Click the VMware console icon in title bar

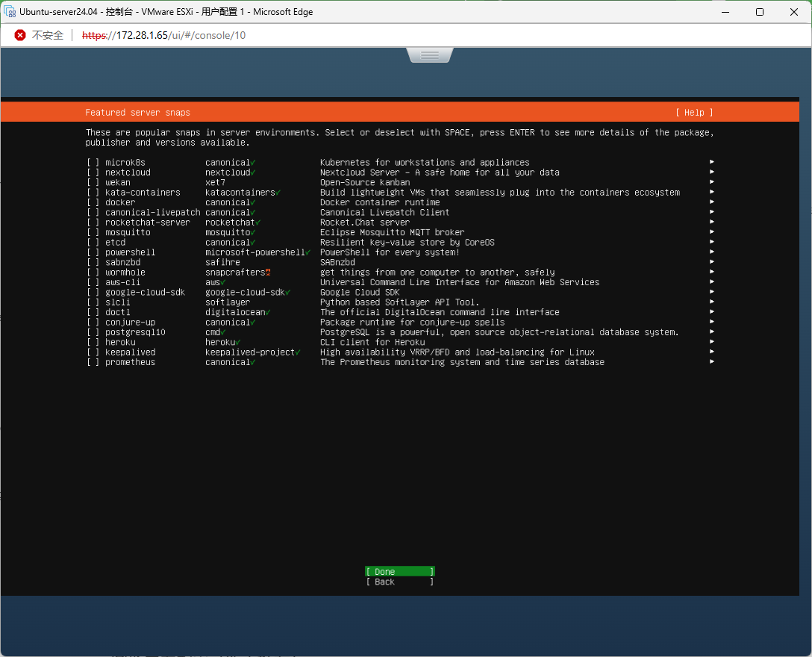10,12
